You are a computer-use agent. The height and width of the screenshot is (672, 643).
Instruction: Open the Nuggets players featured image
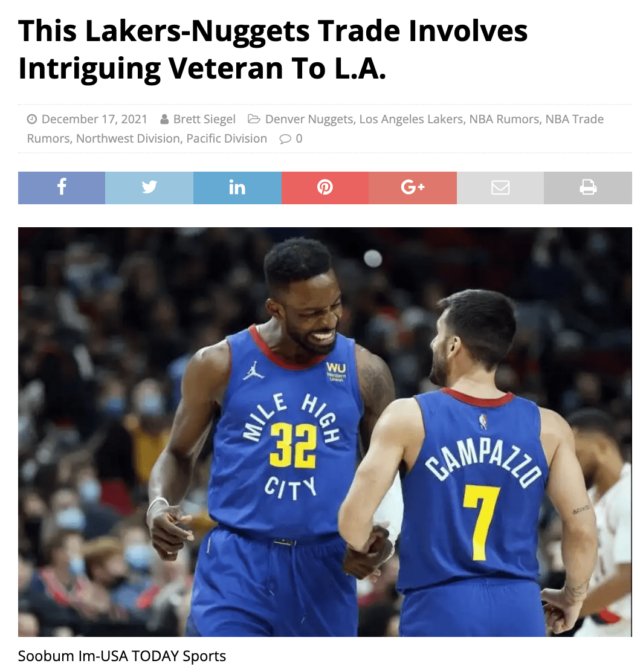(325, 432)
